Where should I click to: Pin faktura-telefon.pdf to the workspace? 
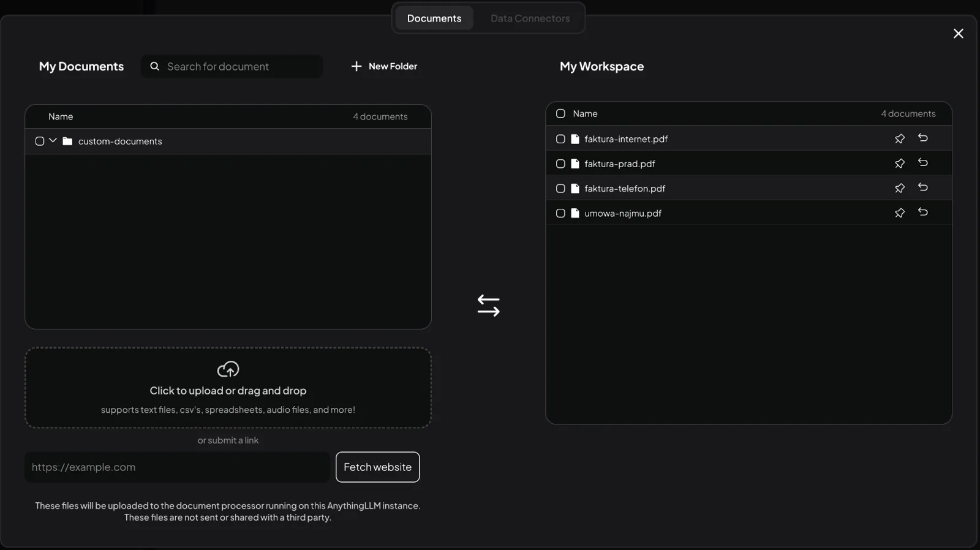tap(899, 189)
